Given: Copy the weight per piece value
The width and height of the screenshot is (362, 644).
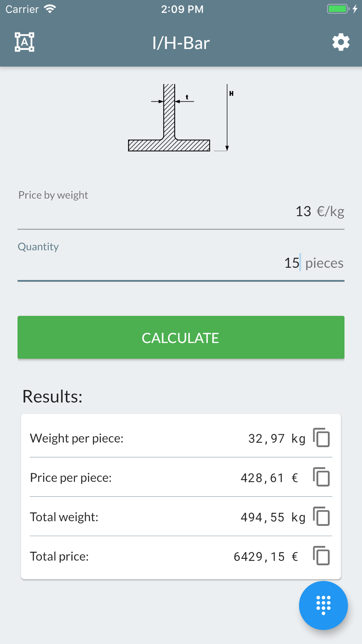Looking at the screenshot, I should pyautogui.click(x=321, y=438).
